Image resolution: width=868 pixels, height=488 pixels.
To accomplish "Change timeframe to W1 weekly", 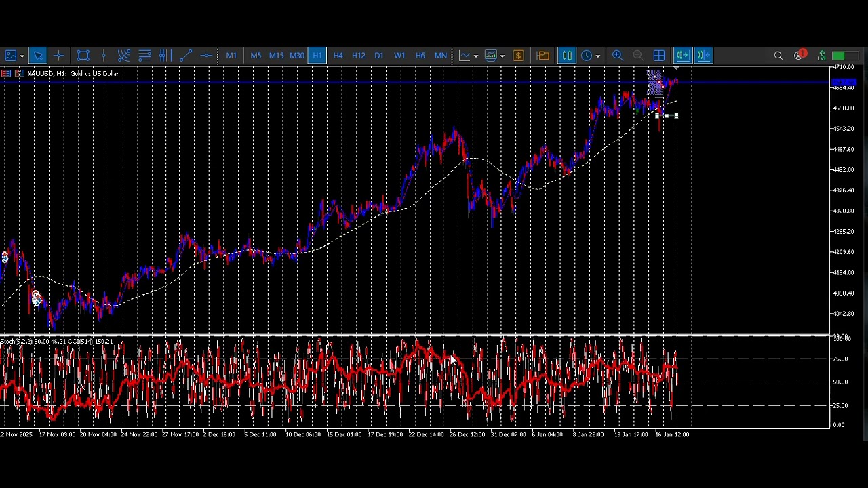I will pos(399,56).
